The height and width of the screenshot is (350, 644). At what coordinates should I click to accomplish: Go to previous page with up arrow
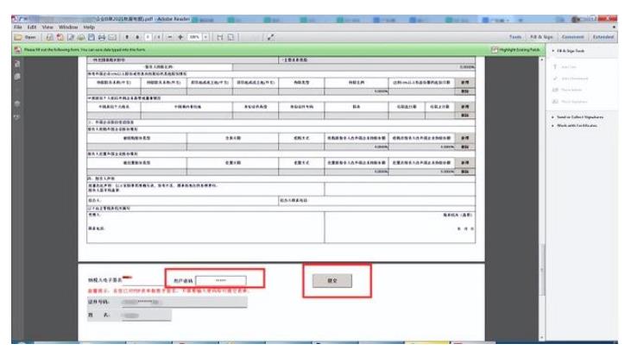tap(129, 37)
